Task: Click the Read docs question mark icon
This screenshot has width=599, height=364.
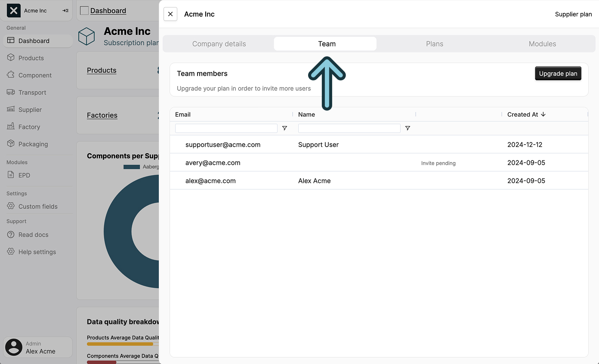Action: tap(11, 234)
